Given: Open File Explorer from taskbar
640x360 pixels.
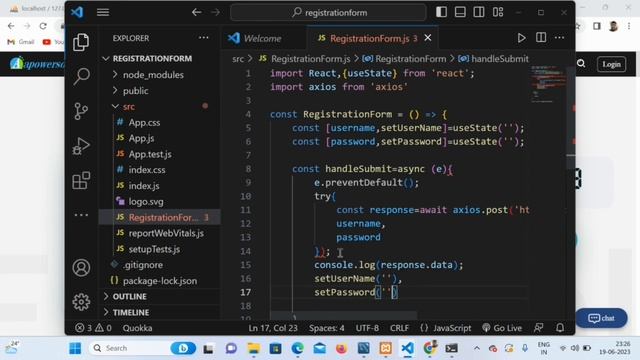Looking at the screenshot, I should point(253,348).
